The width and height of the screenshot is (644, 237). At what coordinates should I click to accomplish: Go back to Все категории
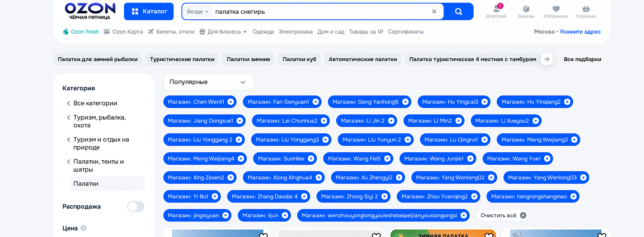(95, 103)
